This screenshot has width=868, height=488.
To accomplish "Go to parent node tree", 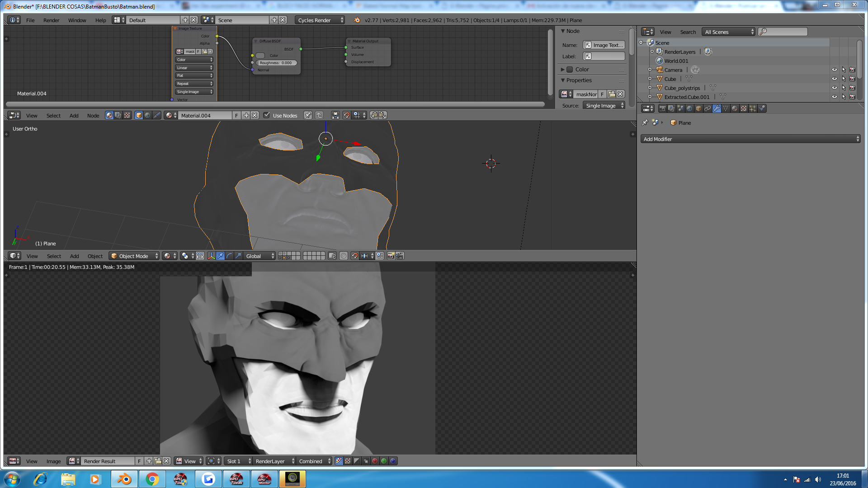I will point(319,115).
